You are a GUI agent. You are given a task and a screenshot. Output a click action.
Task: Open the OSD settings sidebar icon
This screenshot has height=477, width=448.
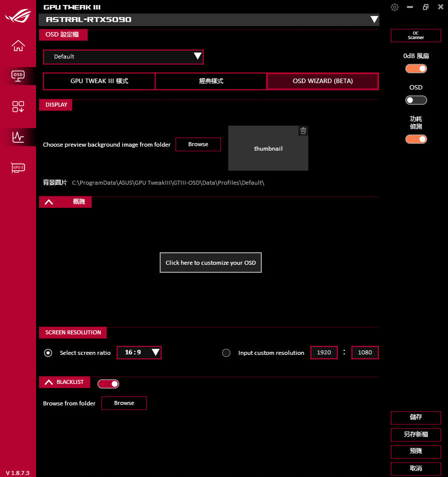point(18,76)
